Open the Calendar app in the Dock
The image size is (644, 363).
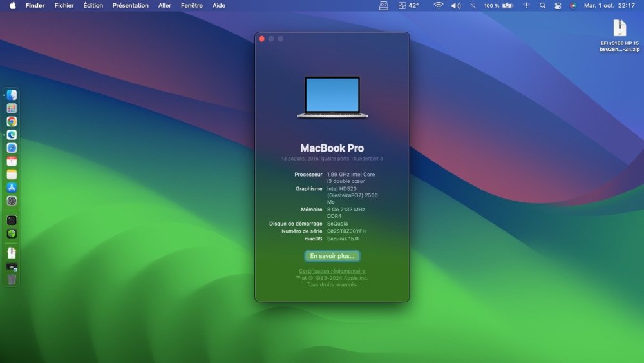(x=12, y=161)
